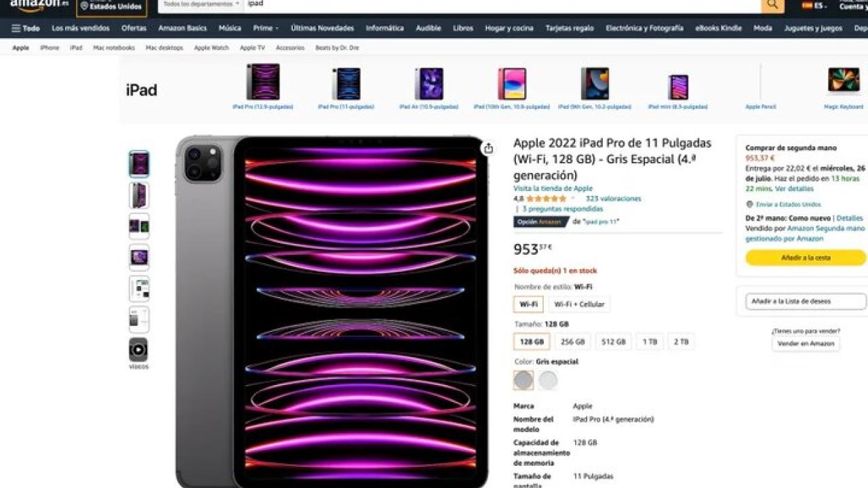Click the delivery location Estados Unidos
Image resolution: width=868 pixels, height=488 pixels.
click(x=111, y=6)
